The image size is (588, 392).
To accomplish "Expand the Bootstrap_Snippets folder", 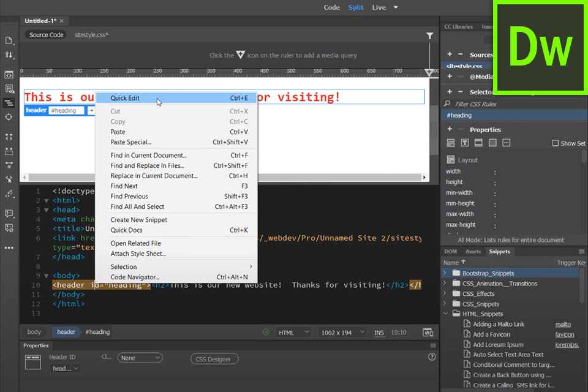I will tap(445, 273).
